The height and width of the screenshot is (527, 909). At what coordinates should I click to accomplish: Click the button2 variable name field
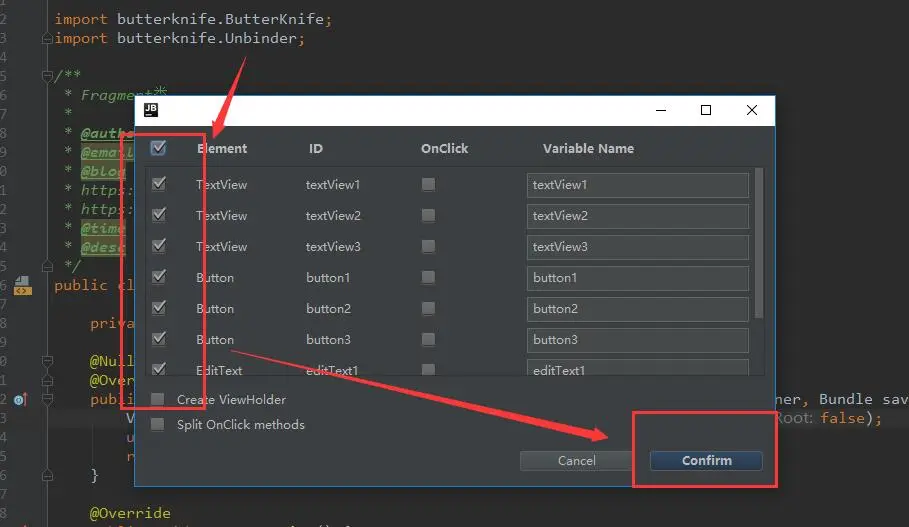[638, 309]
